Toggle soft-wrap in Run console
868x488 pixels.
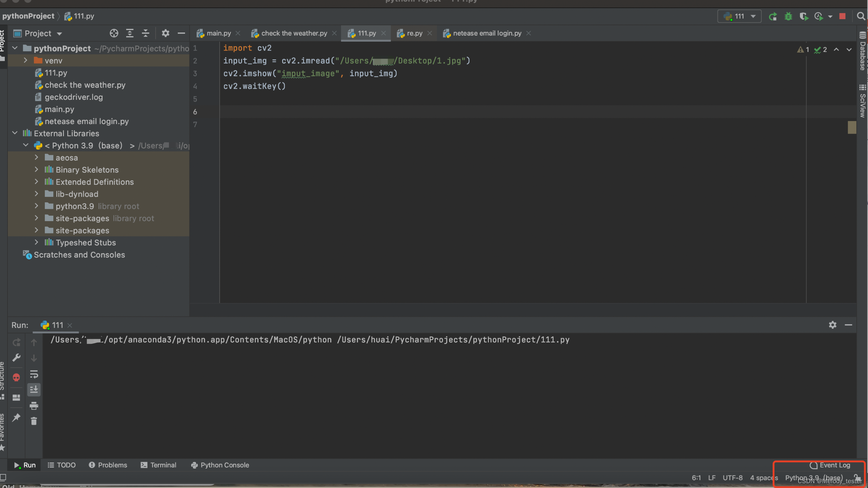pyautogui.click(x=34, y=374)
